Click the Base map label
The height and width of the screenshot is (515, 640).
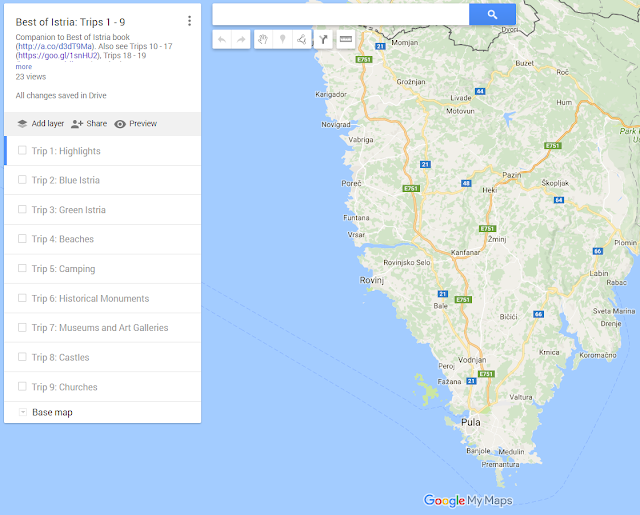[52, 412]
